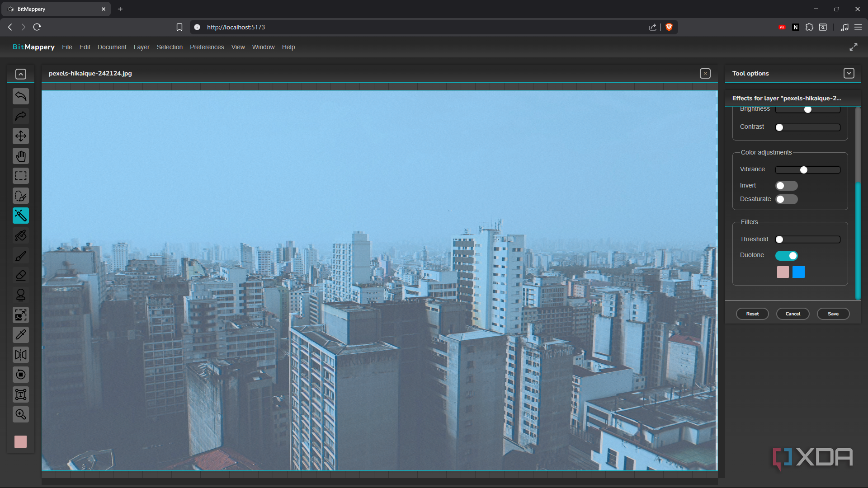Click the Threshold slider handle

[x=779, y=239]
